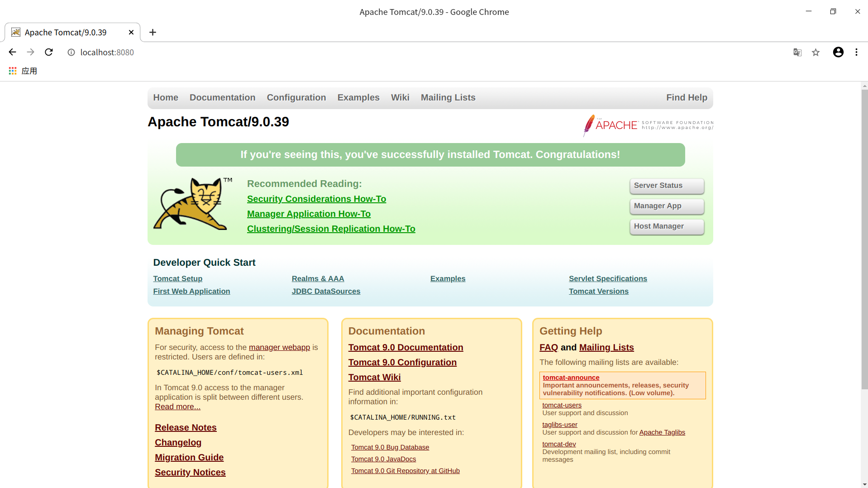Open the Changelog link
868x488 pixels.
pyautogui.click(x=178, y=442)
